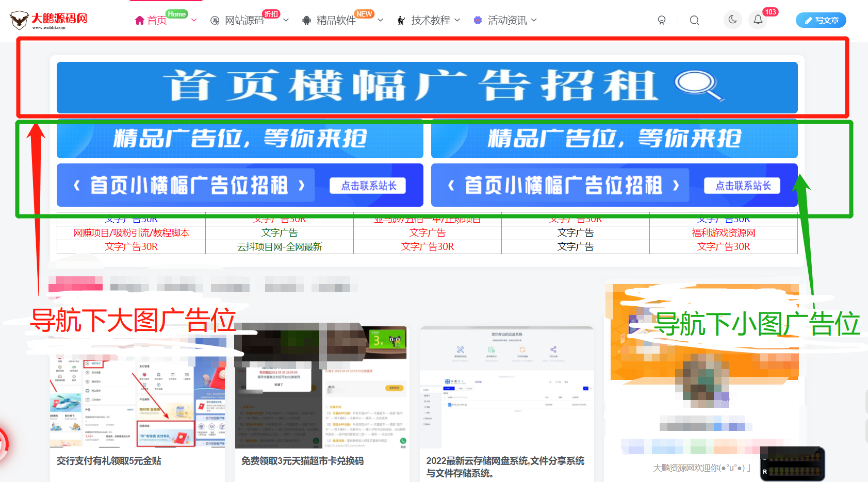868x482 pixels.
Task: Click the 免费领取3元天猫超市卡兑换码 article thumbnail
Action: (x=321, y=387)
